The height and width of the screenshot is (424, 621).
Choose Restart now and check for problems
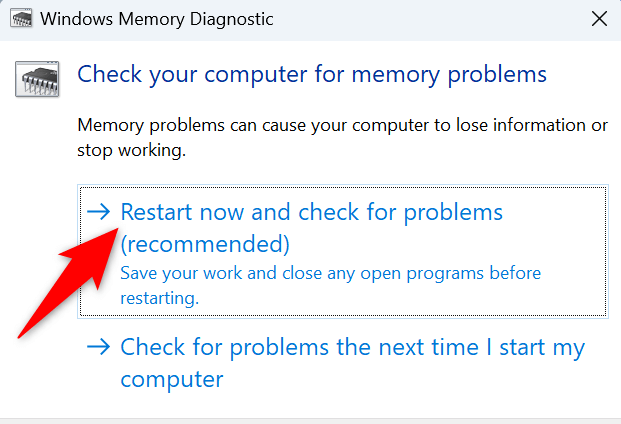311,212
